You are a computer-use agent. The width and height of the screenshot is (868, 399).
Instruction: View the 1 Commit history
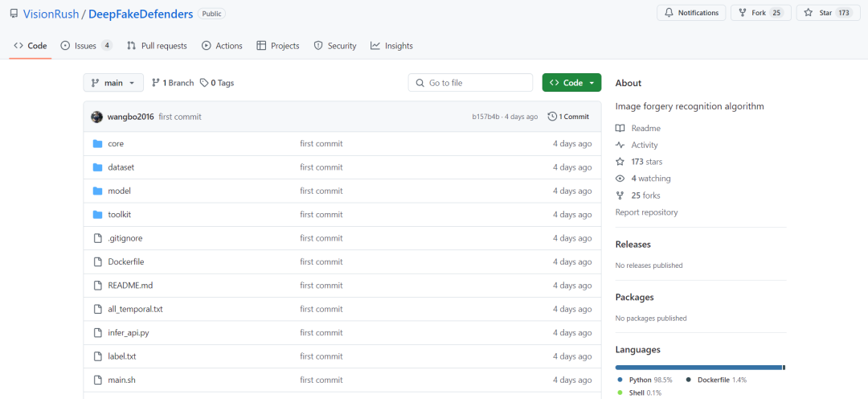click(x=568, y=117)
